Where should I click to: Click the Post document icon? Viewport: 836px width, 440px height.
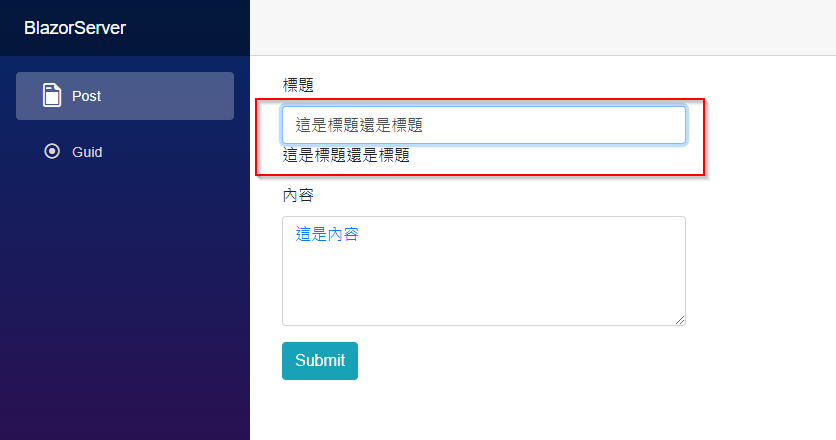coord(52,95)
